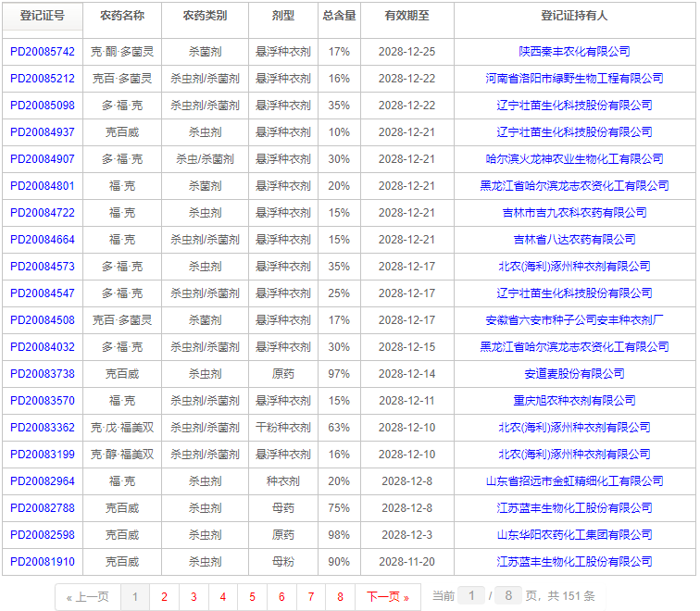Image resolution: width=700 pixels, height=611 pixels.
Task: Select 97% total content cell
Action: [339, 374]
